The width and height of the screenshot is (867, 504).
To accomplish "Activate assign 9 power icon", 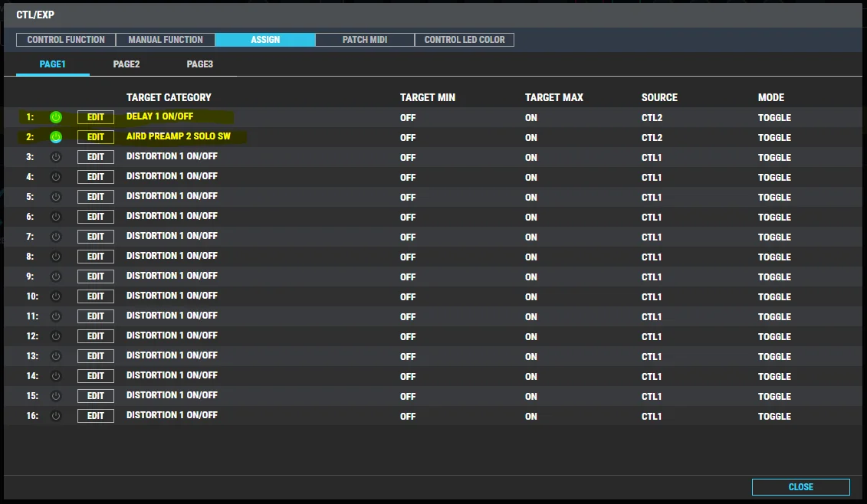I will (x=55, y=277).
